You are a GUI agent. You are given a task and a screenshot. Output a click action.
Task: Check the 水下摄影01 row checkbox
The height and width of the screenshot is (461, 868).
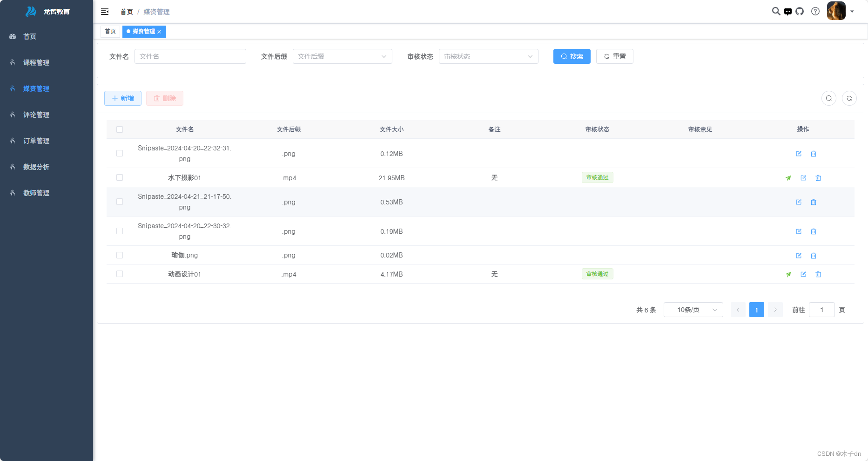[120, 177]
